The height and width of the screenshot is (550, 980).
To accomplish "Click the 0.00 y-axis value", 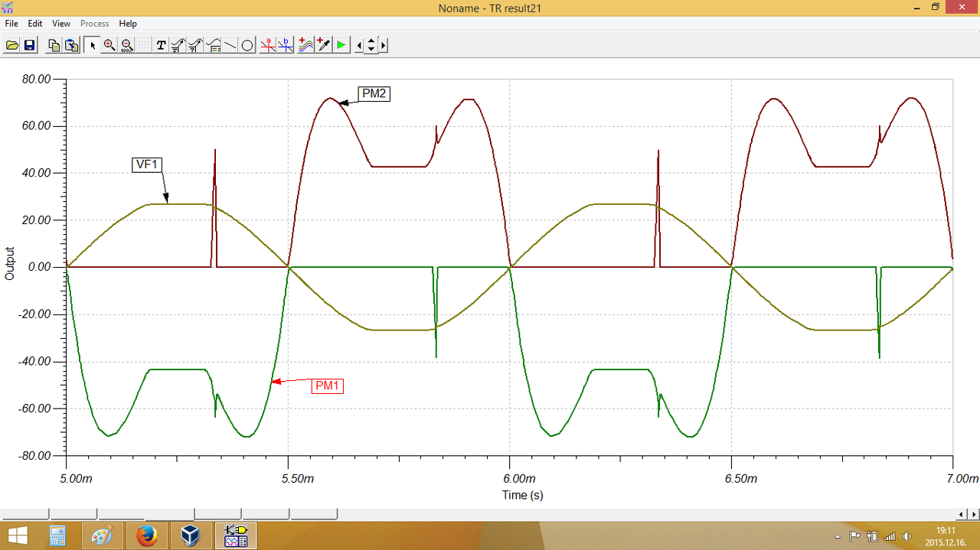I will [39, 267].
